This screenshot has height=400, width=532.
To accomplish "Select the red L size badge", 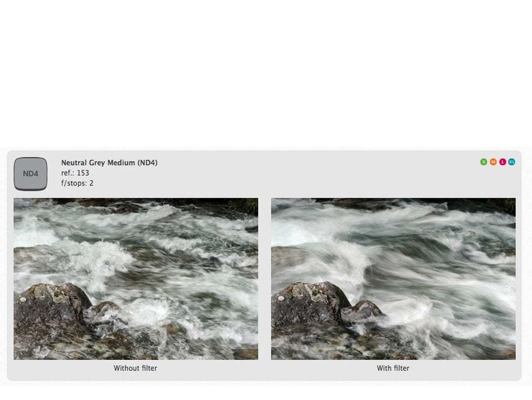I will (503, 162).
